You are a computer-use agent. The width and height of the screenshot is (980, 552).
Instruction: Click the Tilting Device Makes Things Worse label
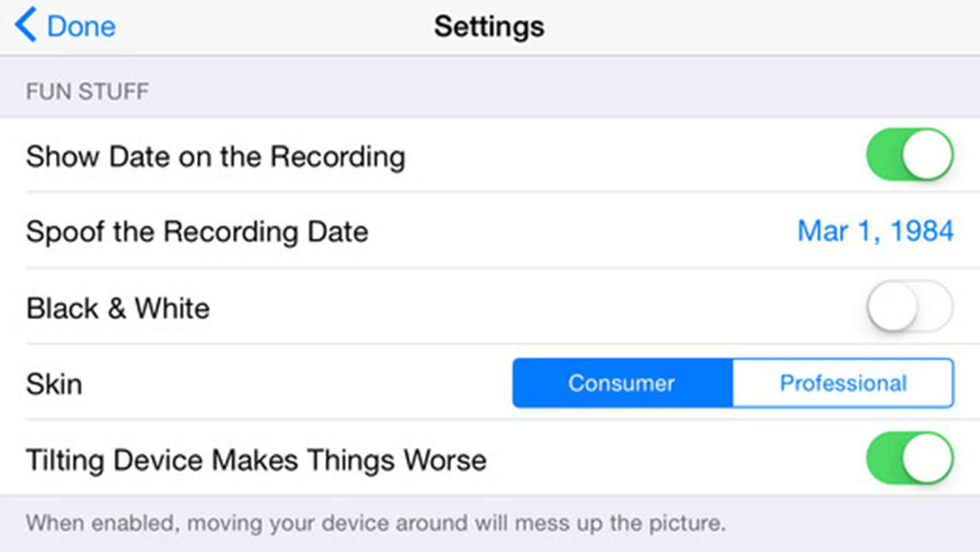click(256, 460)
